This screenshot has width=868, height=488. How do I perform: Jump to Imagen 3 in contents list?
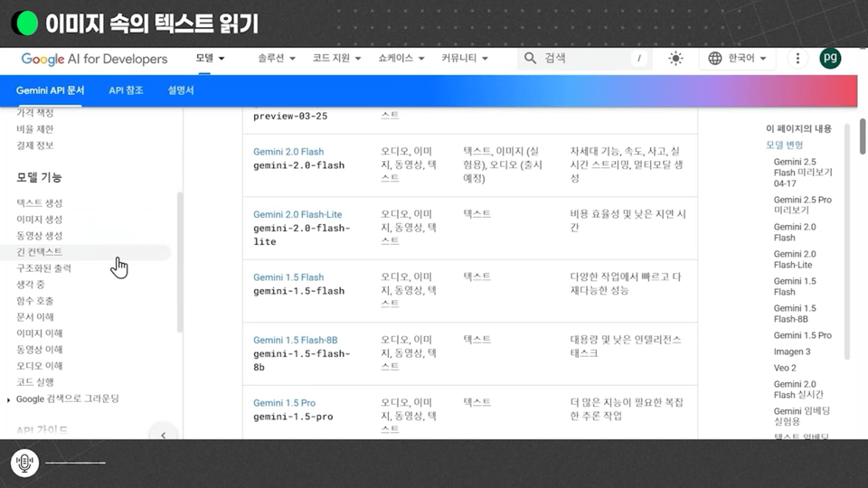792,352
